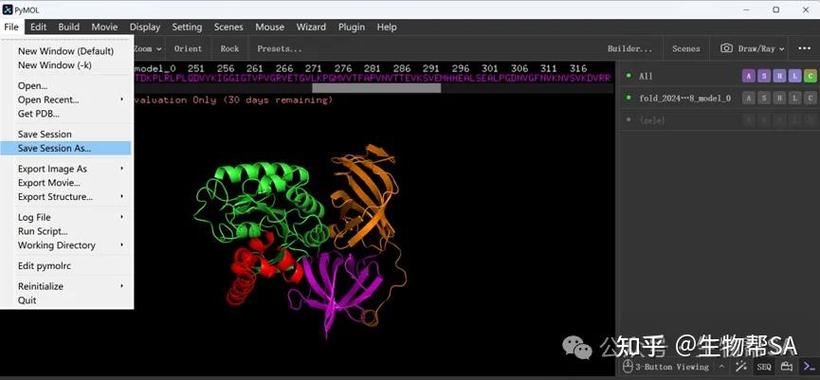Open the Movie menu
Screen dimensions: 820x380
tap(105, 27)
